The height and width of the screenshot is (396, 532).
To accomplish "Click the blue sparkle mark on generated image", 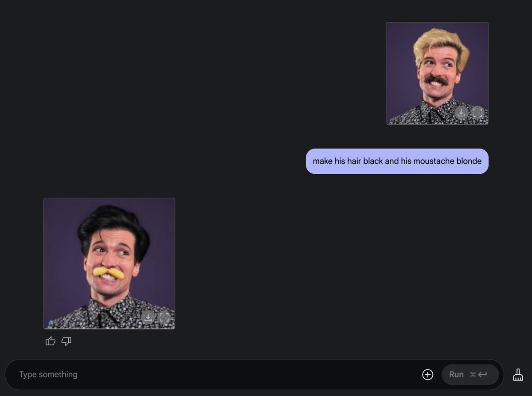I will point(51,322).
